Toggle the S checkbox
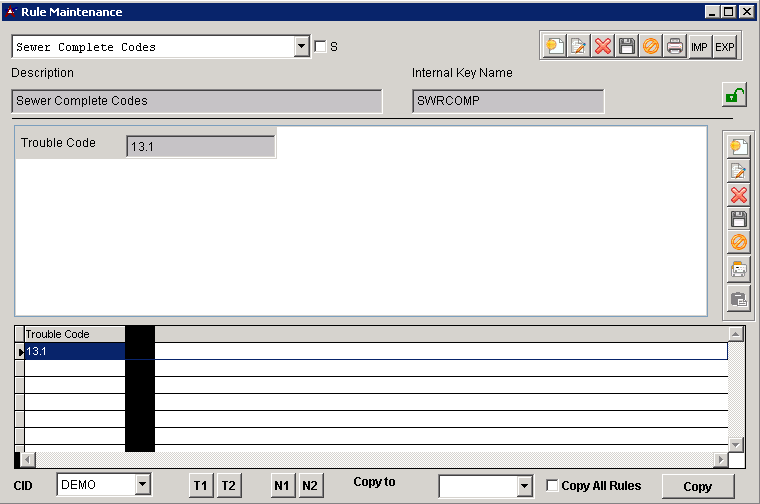This screenshot has width=760, height=504. (x=320, y=47)
